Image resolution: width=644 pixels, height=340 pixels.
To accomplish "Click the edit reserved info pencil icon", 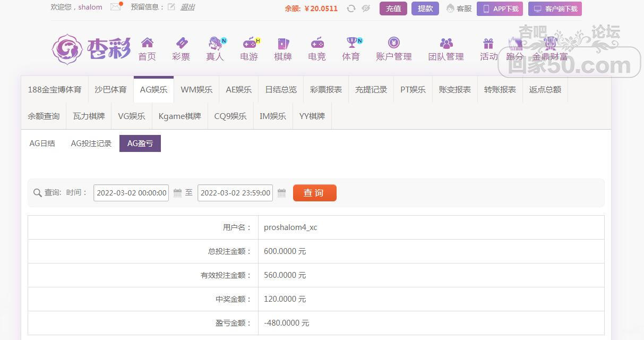I will (x=171, y=7).
